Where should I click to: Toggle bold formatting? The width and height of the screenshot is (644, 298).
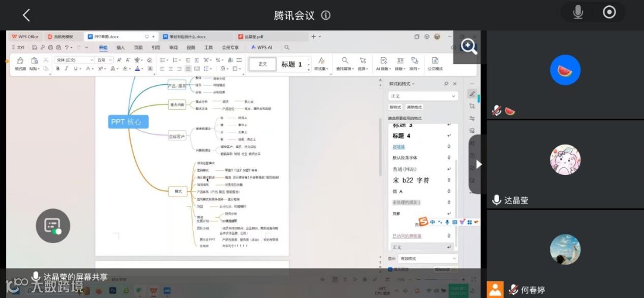click(x=58, y=69)
